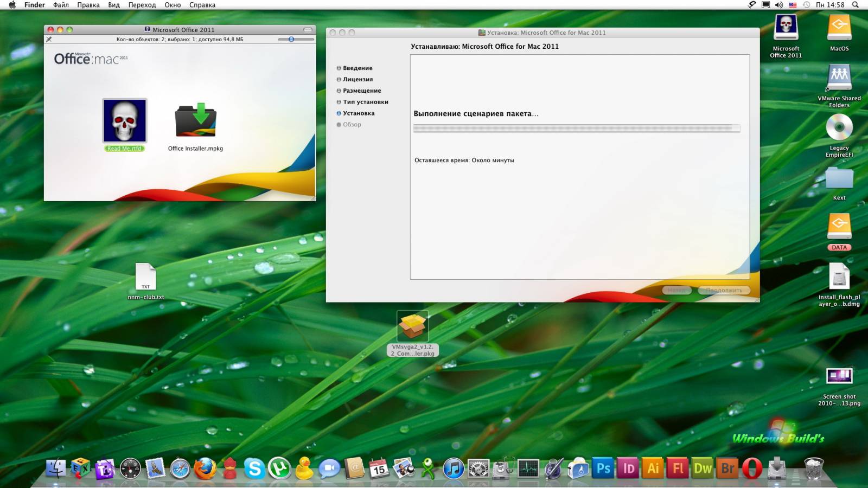This screenshot has height=488, width=868.
Task: Select install_flash_player dmg file
Action: click(x=839, y=284)
